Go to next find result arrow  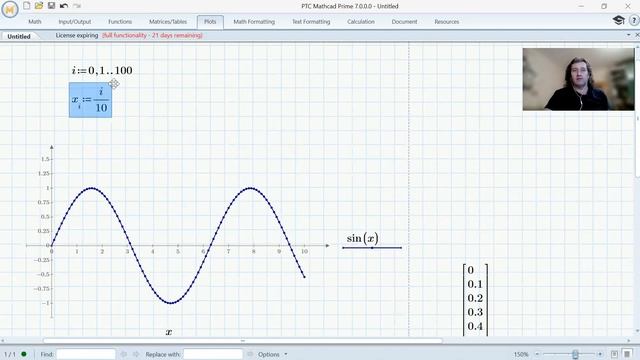point(136,354)
